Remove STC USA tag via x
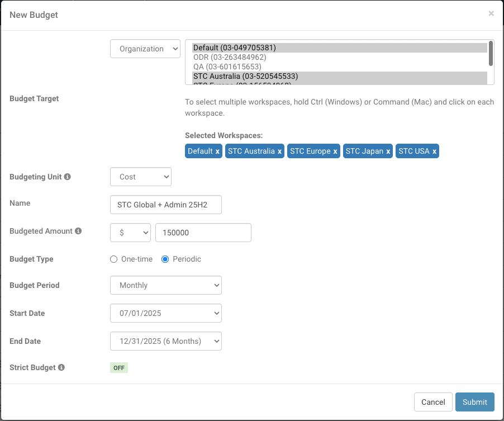 tap(434, 152)
